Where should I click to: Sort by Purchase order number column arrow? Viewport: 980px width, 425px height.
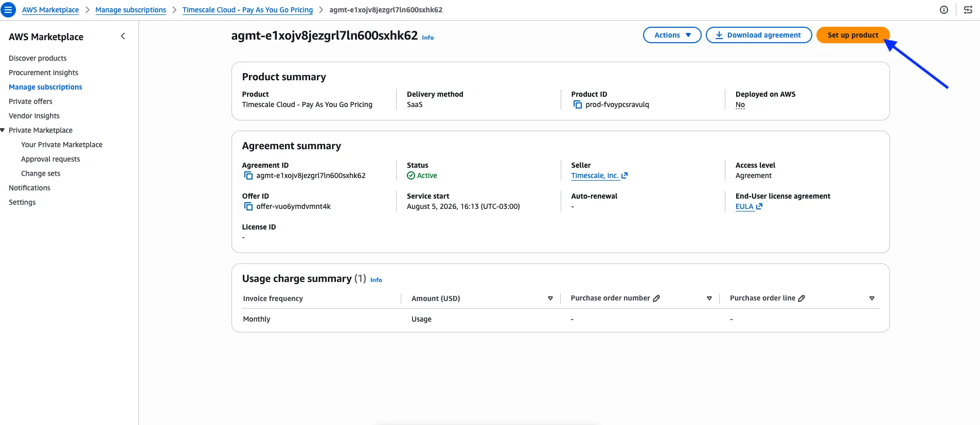click(709, 298)
